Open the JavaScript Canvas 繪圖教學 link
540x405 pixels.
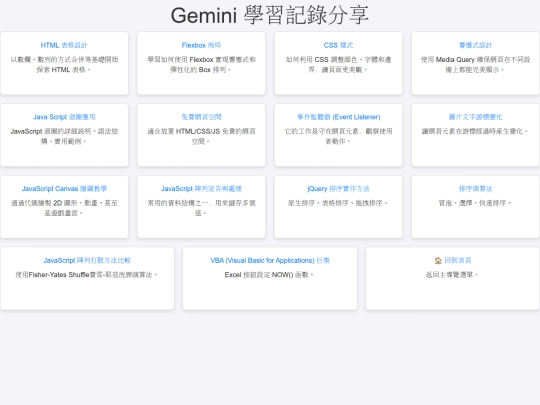tap(64, 189)
